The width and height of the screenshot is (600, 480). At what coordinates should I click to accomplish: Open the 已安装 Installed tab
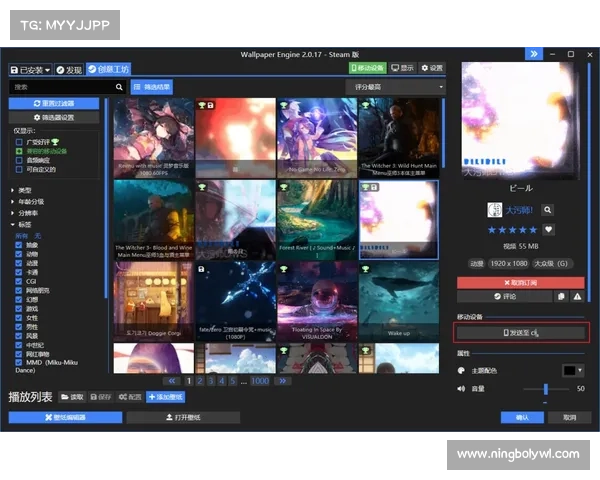pyautogui.click(x=30, y=70)
